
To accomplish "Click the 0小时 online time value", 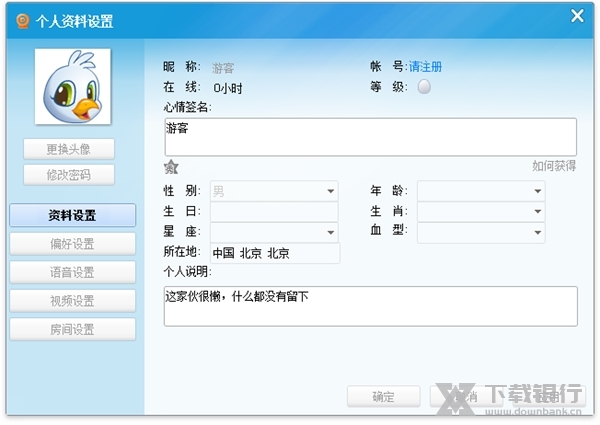I will click(228, 88).
